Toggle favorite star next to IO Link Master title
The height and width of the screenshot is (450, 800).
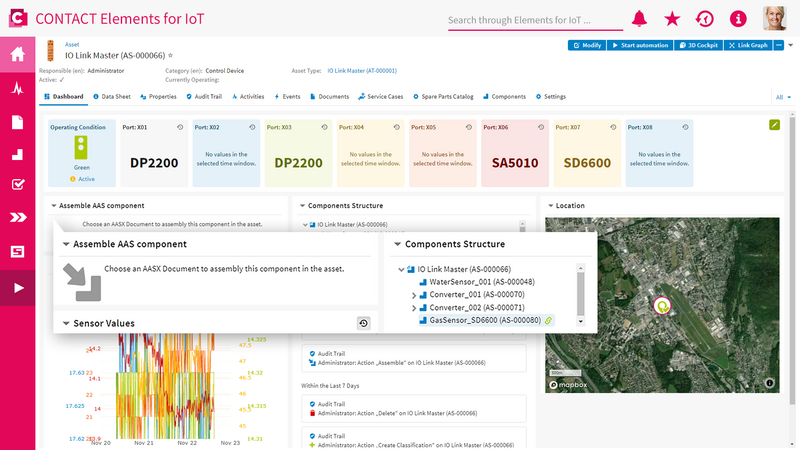click(x=170, y=55)
